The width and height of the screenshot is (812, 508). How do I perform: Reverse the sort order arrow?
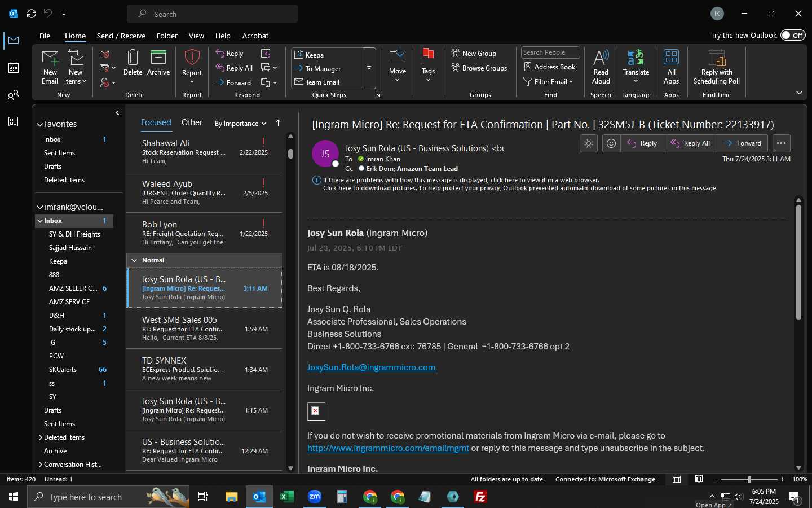(x=278, y=123)
